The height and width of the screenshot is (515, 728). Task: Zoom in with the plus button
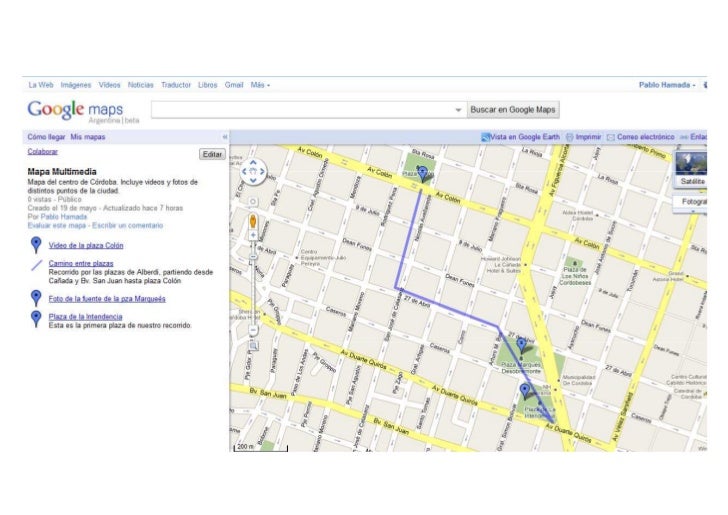click(253, 235)
